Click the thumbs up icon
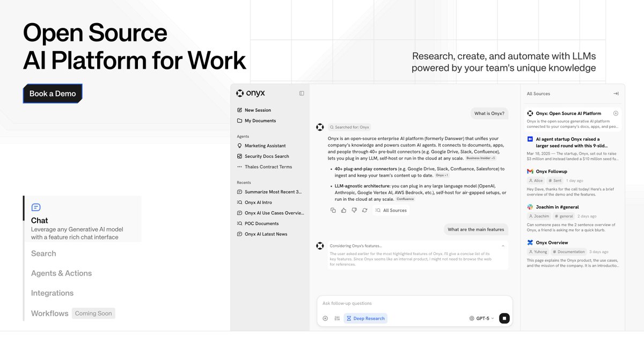 pos(343,210)
